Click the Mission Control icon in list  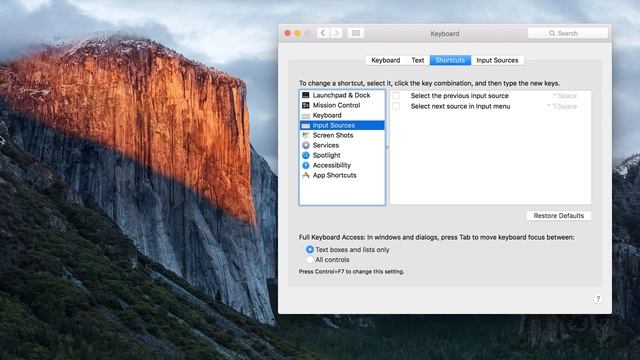pos(306,105)
